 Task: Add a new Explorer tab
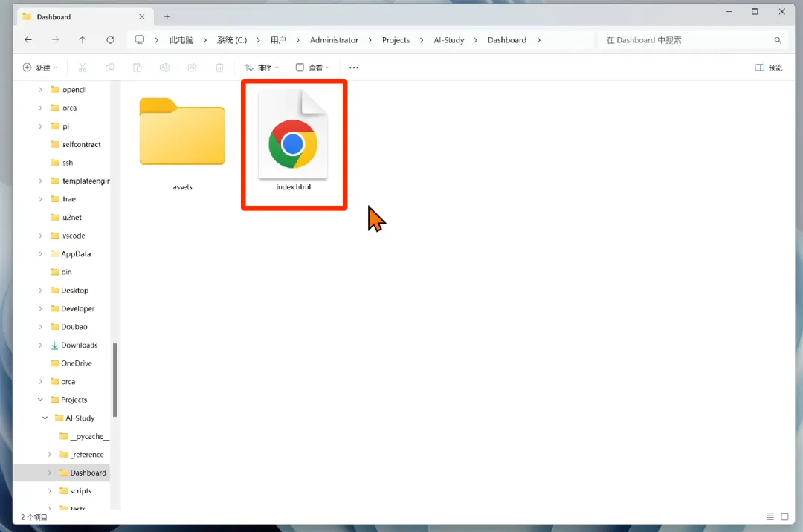167,17
